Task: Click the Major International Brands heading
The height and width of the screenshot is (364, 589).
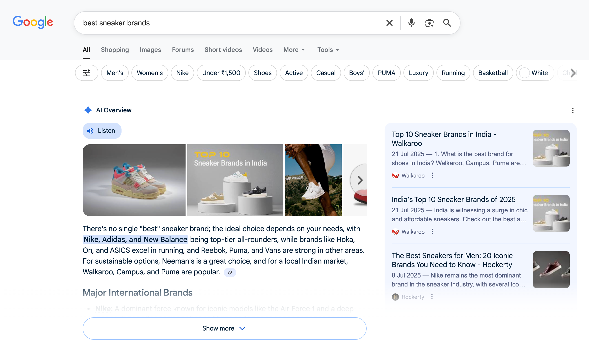Action: (x=137, y=293)
